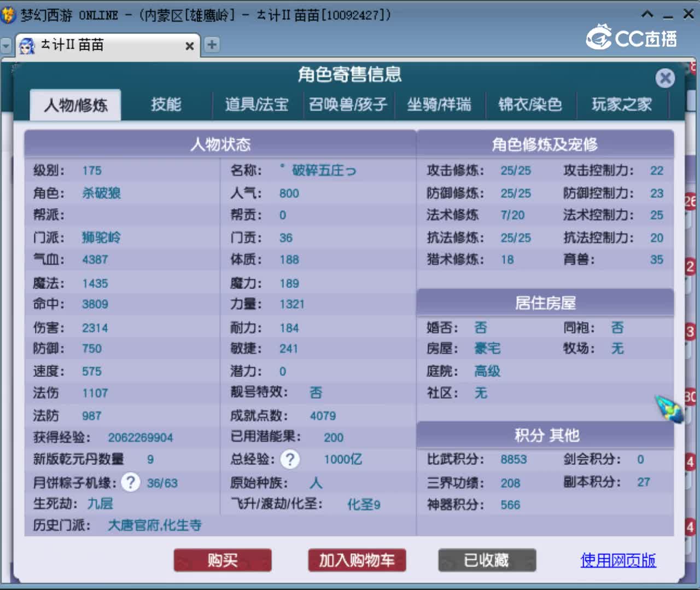The height and width of the screenshot is (590, 700).
Task: Open the 使用网页版 link
Action: (618, 560)
